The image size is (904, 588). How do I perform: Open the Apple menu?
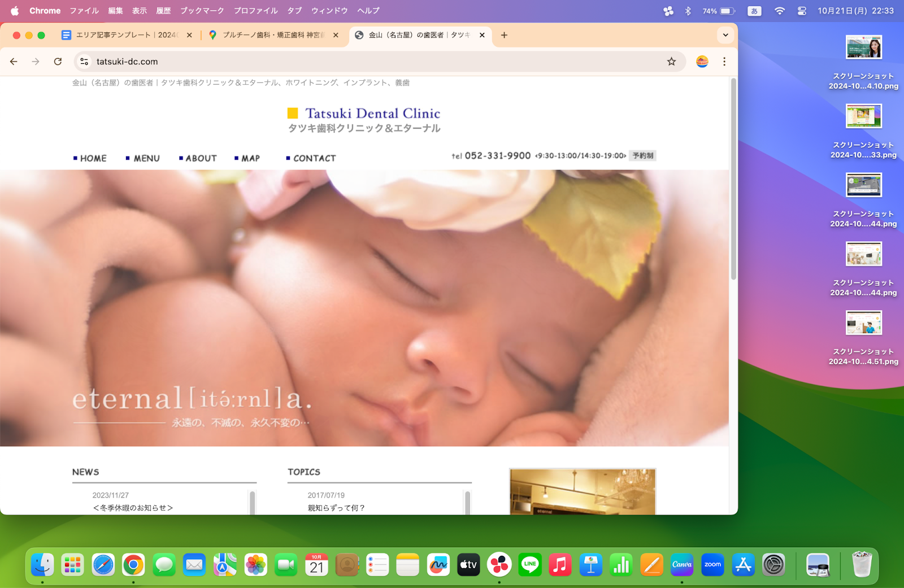(15, 11)
